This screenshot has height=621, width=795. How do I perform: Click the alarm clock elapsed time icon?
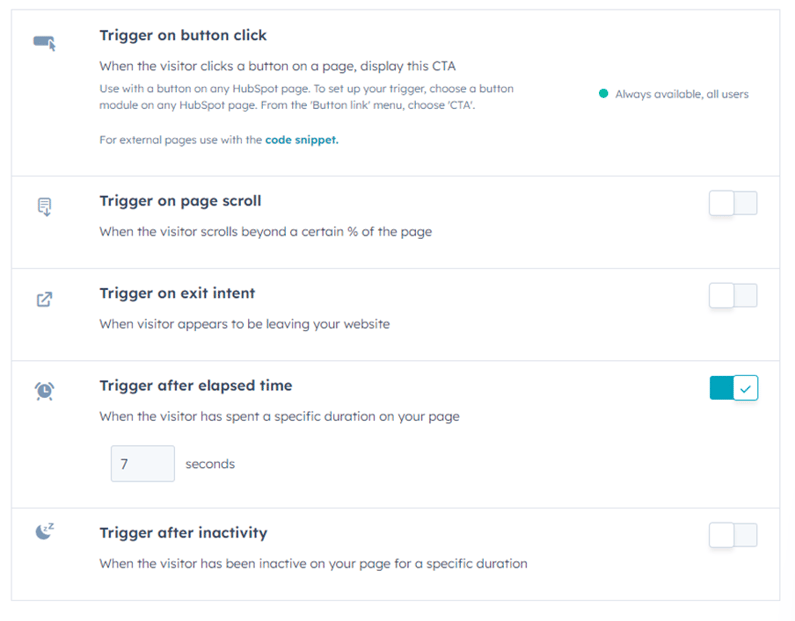45,391
